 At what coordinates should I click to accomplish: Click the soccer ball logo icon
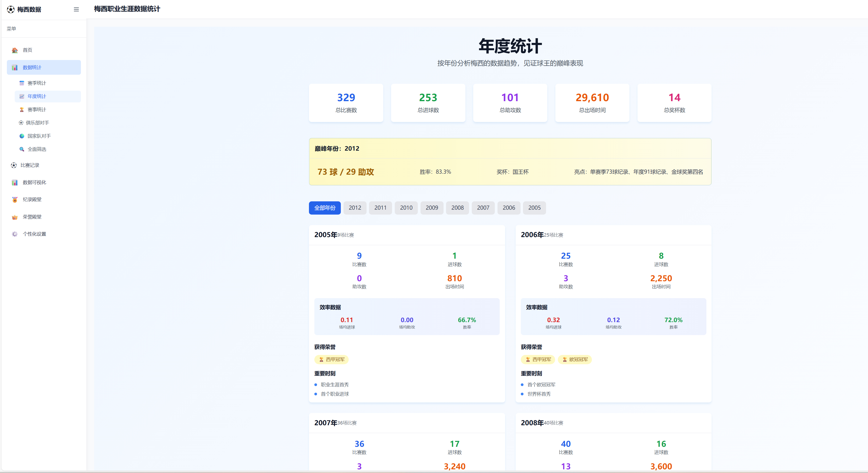tap(11, 9)
